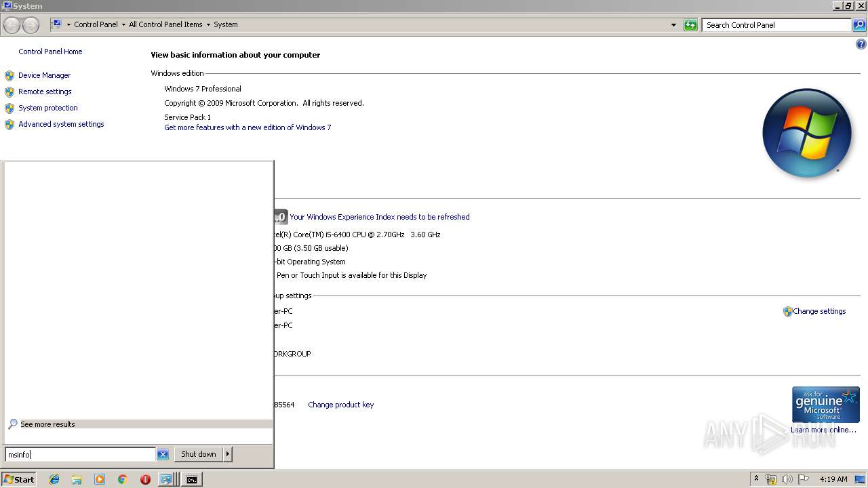Click the Change settings link
Screen dimensions: 868x488
click(x=819, y=311)
